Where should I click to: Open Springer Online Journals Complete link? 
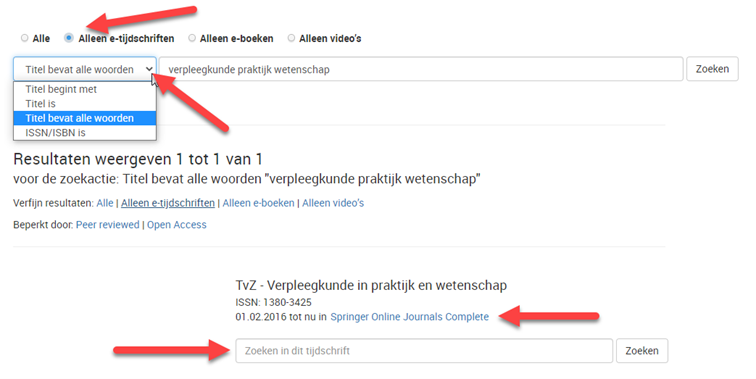(409, 317)
